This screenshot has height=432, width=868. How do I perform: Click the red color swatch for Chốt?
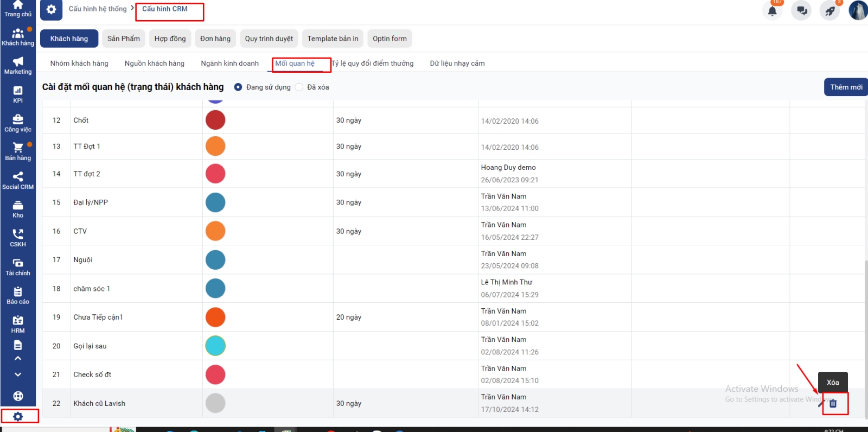click(x=215, y=120)
